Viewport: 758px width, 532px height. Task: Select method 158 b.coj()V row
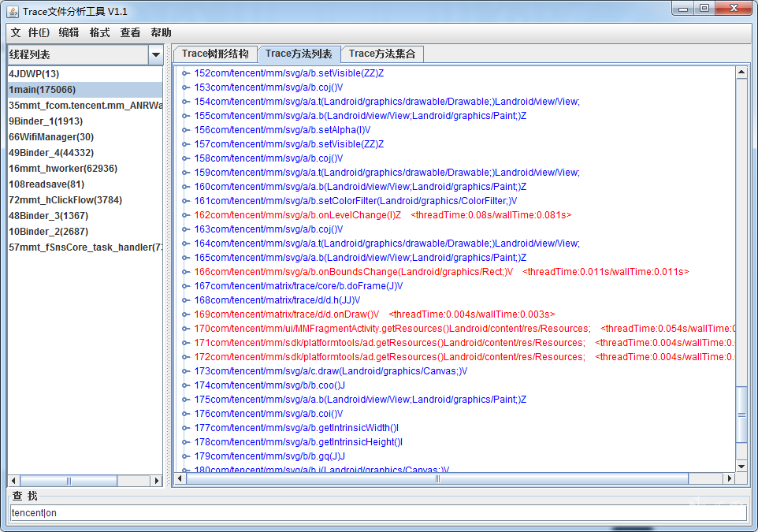click(x=269, y=158)
